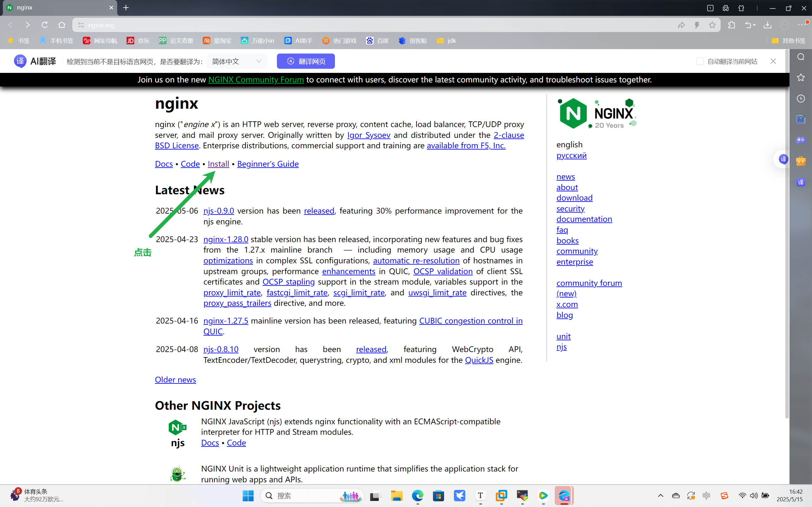Screen dimensions: 812x507
Task: Open the extensions puzzle icon near address bar
Action: [731, 25]
